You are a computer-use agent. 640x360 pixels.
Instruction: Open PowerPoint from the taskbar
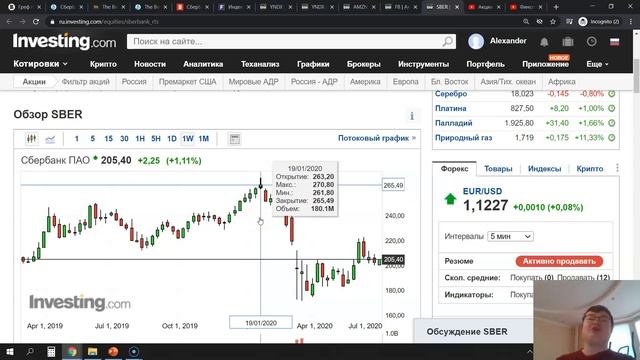click(x=113, y=351)
